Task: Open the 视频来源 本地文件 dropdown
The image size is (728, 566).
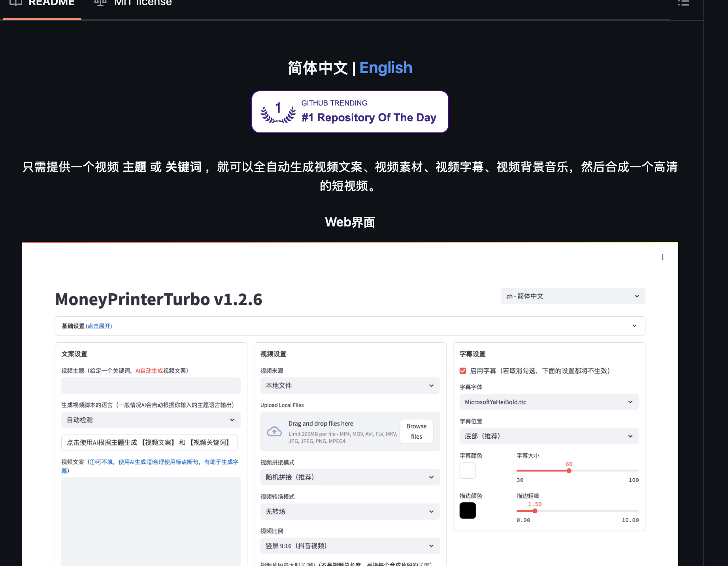Action: 349,385
